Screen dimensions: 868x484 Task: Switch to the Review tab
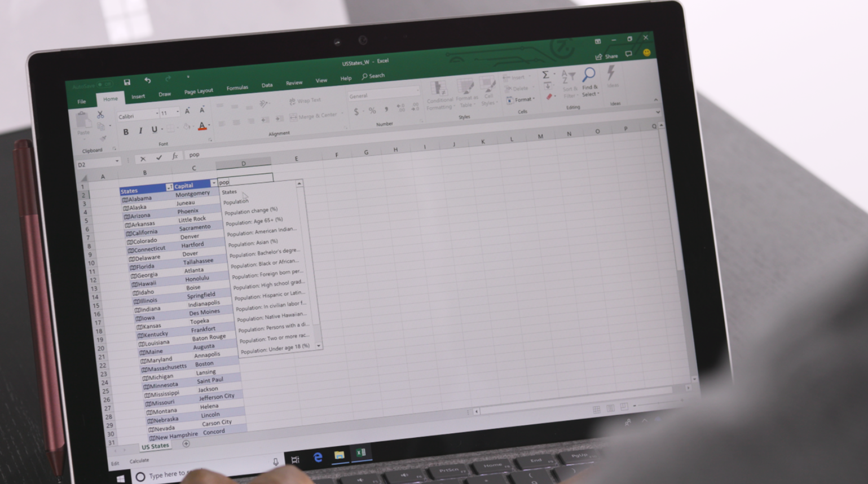pos(294,83)
